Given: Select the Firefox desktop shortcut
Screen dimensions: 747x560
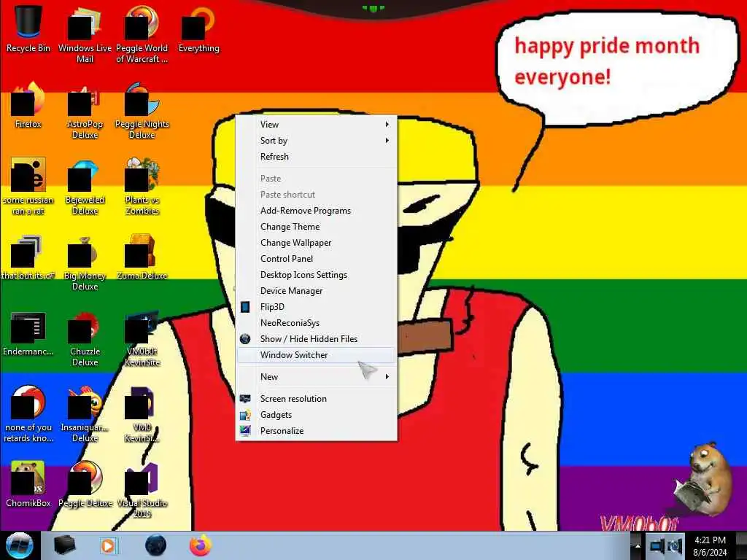Looking at the screenshot, I should [28, 105].
